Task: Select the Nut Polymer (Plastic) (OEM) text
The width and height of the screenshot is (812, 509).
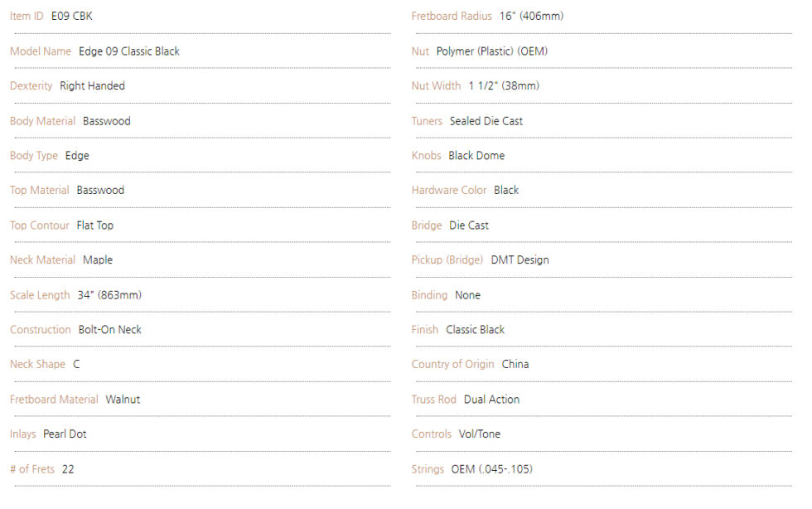Action: tap(492, 51)
